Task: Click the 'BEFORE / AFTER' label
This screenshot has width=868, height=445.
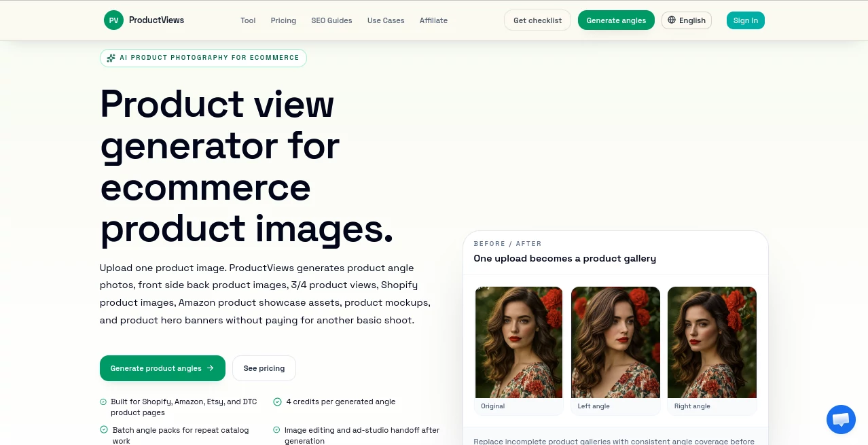Action: 507,243
